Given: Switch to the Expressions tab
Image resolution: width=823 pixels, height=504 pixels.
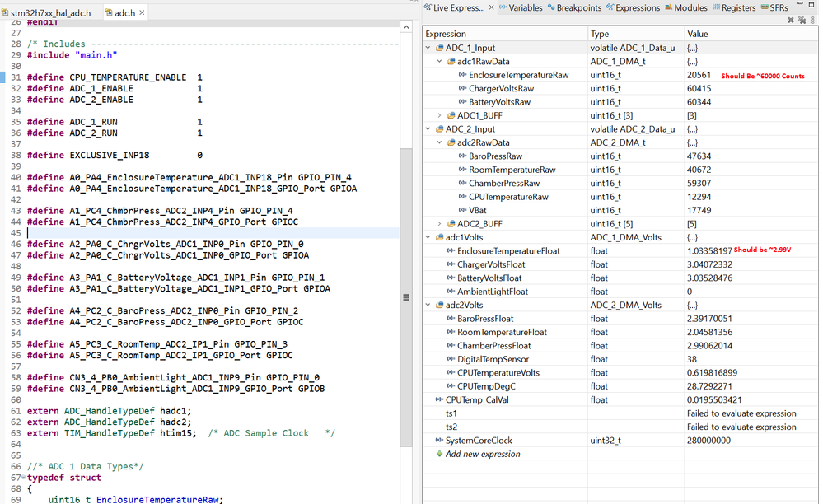Looking at the screenshot, I should (x=633, y=7).
